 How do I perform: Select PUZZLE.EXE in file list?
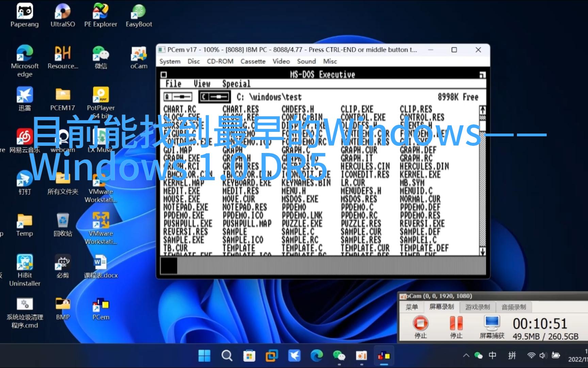click(302, 224)
